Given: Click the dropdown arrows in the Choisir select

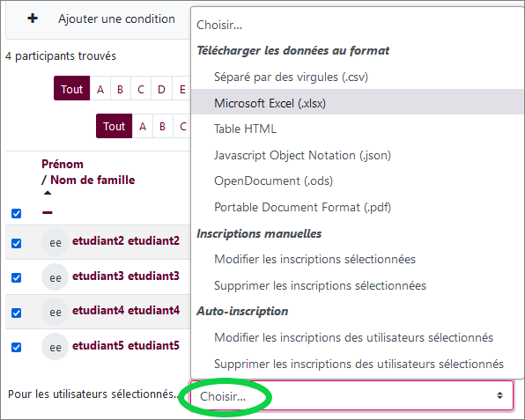Looking at the screenshot, I should pyautogui.click(x=499, y=395).
